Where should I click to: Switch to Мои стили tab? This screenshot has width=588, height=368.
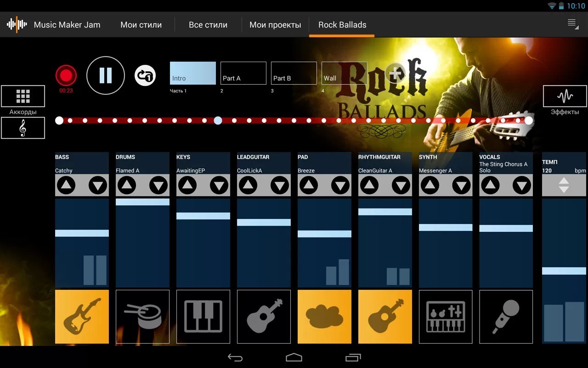pyautogui.click(x=141, y=25)
